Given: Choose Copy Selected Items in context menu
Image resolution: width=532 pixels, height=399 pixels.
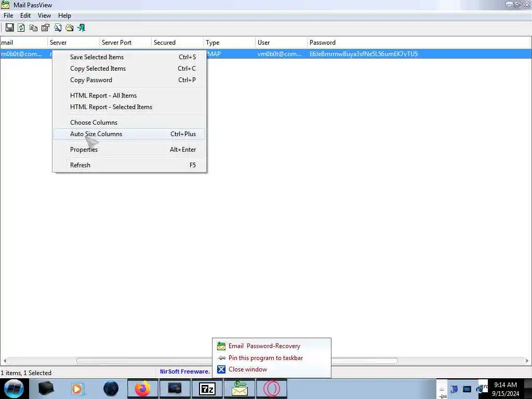Looking at the screenshot, I should [129, 69].
